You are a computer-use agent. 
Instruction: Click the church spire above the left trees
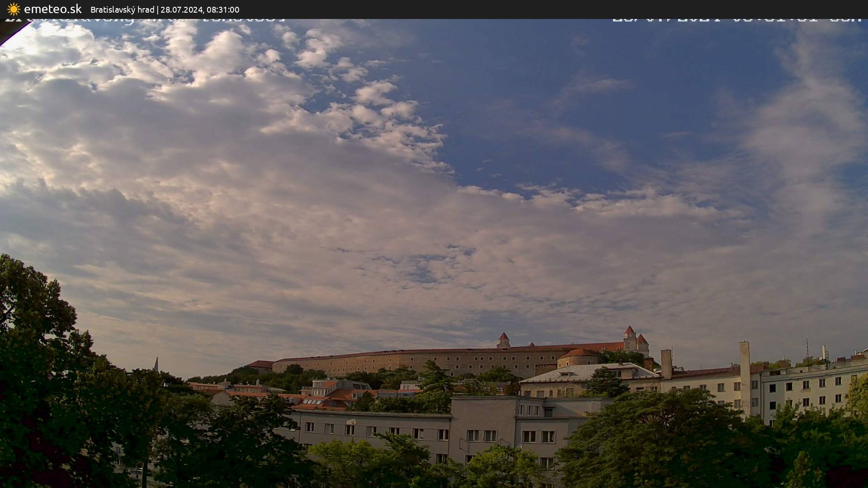(156, 364)
